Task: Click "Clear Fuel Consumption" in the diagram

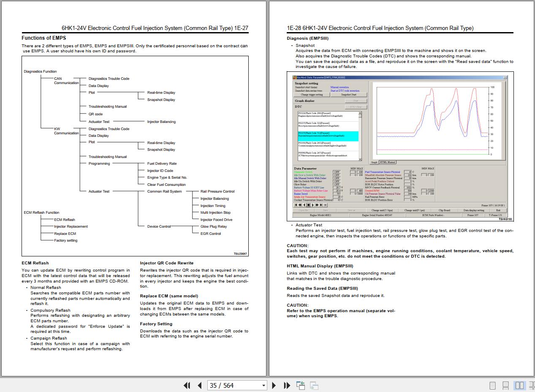Action: point(166,185)
